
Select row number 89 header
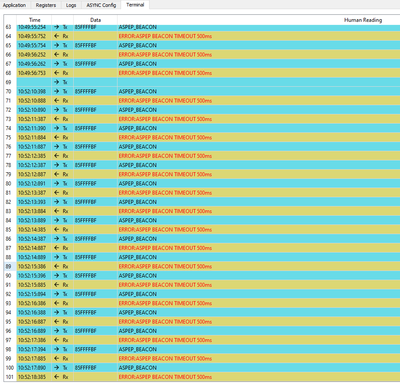coord(10,266)
